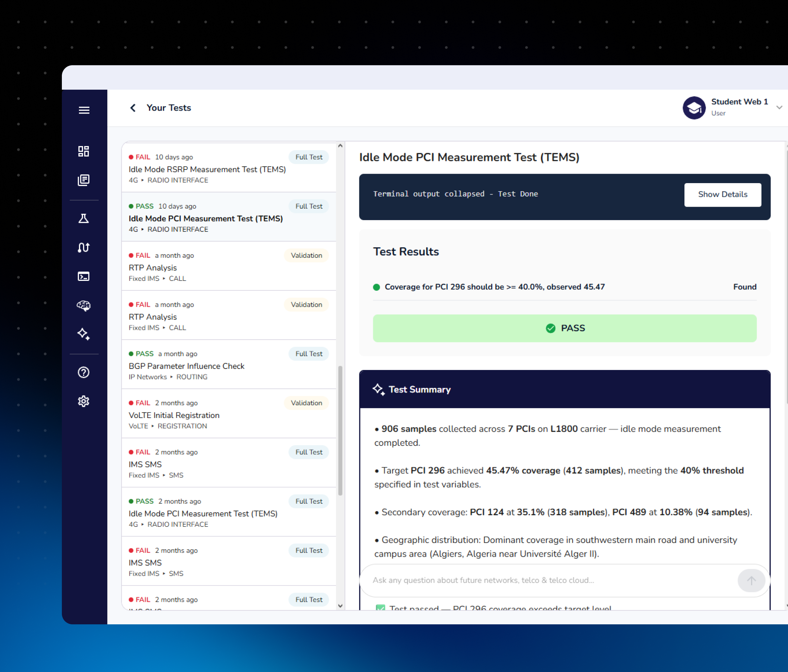Screen dimensions: 788x672
Task: Open the dashboard grid icon
Action: click(84, 151)
